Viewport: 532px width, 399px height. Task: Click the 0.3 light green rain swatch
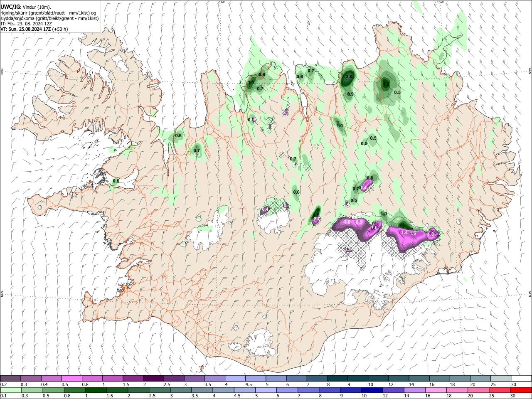point(32,390)
